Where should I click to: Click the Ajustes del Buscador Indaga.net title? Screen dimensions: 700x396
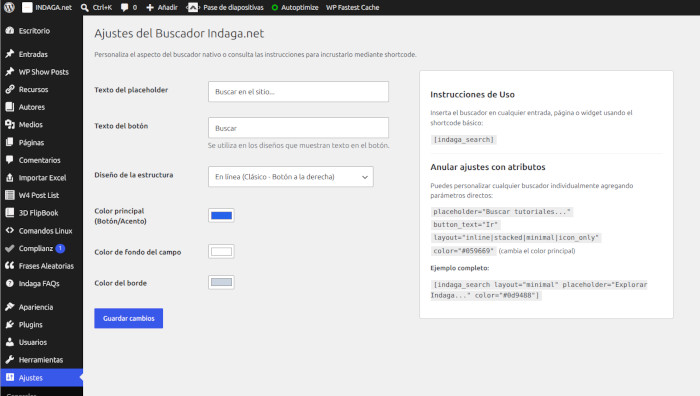click(x=179, y=33)
